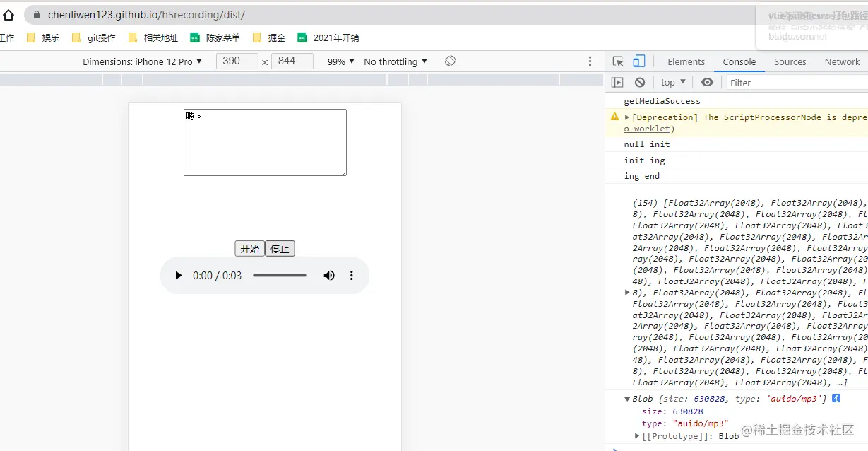Click the browser address bar URL

pyautogui.click(x=146, y=15)
